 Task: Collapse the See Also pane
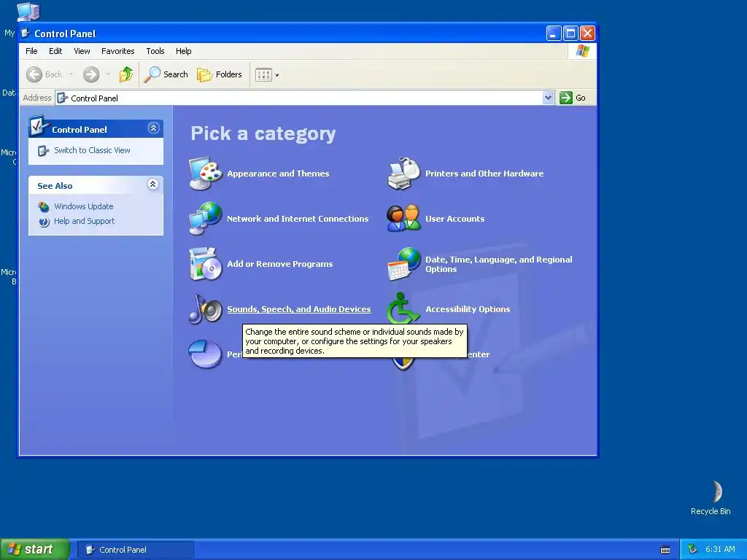point(153,184)
